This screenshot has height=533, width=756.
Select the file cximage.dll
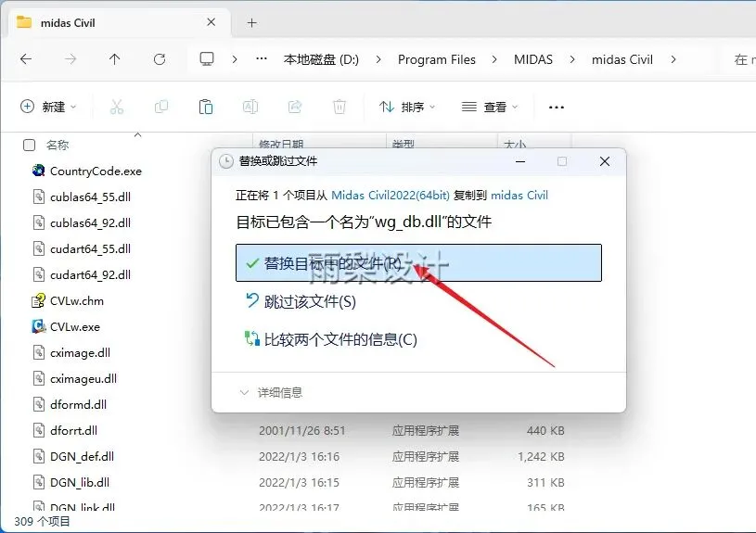tap(80, 353)
